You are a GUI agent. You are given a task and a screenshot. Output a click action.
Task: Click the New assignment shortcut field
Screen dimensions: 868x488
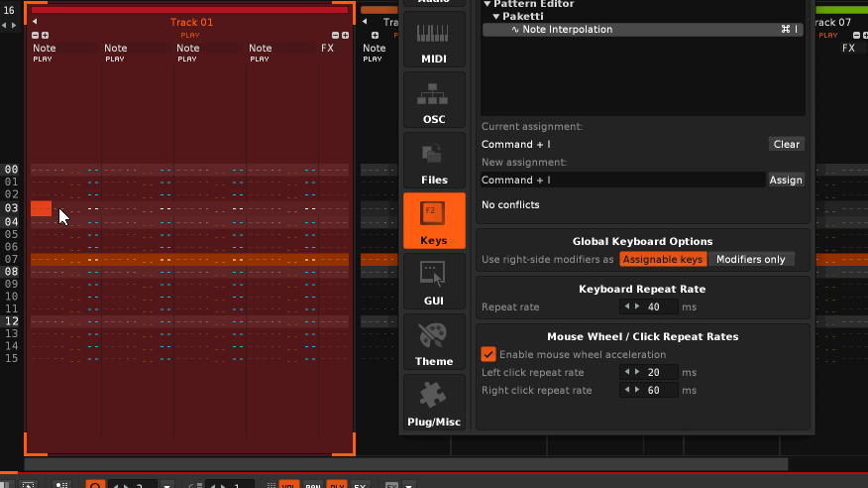coord(622,180)
